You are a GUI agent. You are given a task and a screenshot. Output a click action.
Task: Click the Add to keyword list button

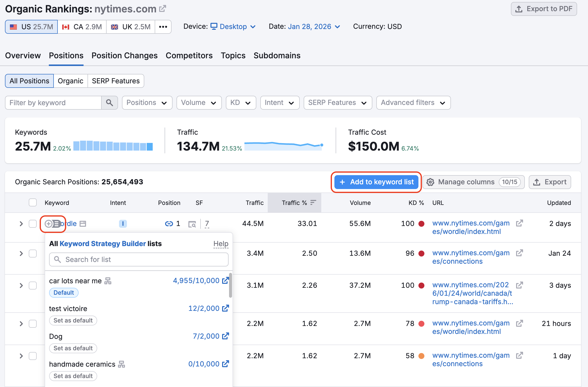pyautogui.click(x=376, y=182)
